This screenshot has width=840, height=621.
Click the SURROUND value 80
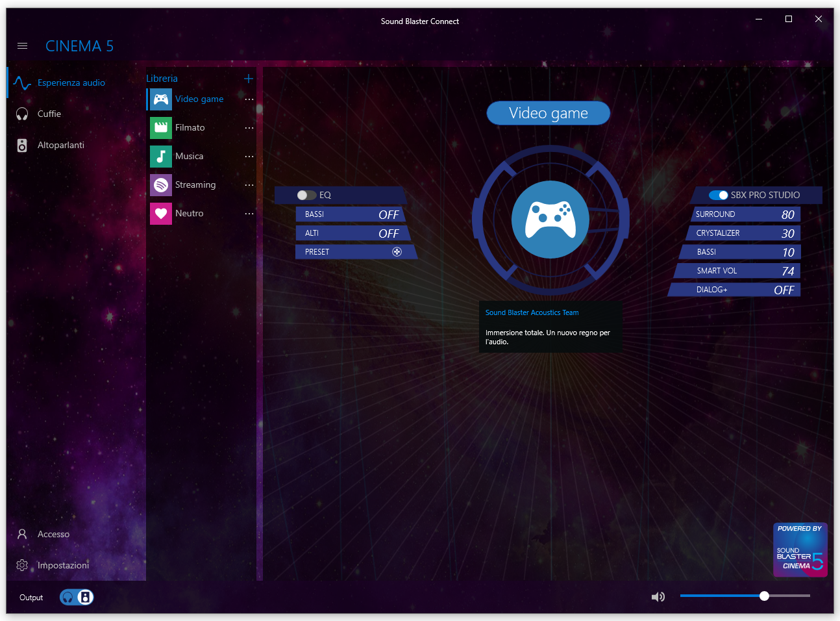click(788, 214)
